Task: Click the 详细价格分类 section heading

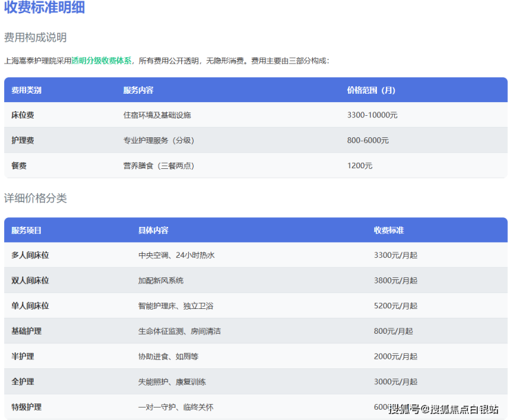Action: 35,198
